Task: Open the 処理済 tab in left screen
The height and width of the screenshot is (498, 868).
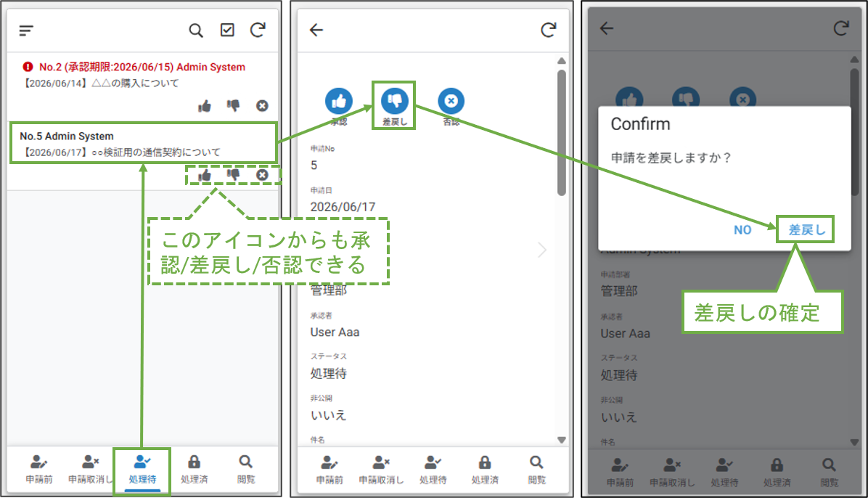Action: coord(194,469)
